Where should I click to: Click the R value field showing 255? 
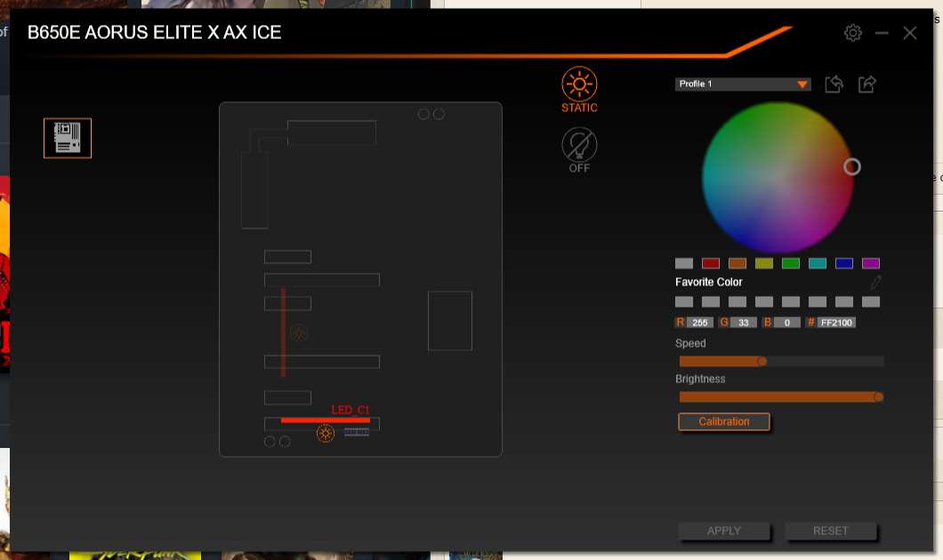pyautogui.click(x=700, y=323)
